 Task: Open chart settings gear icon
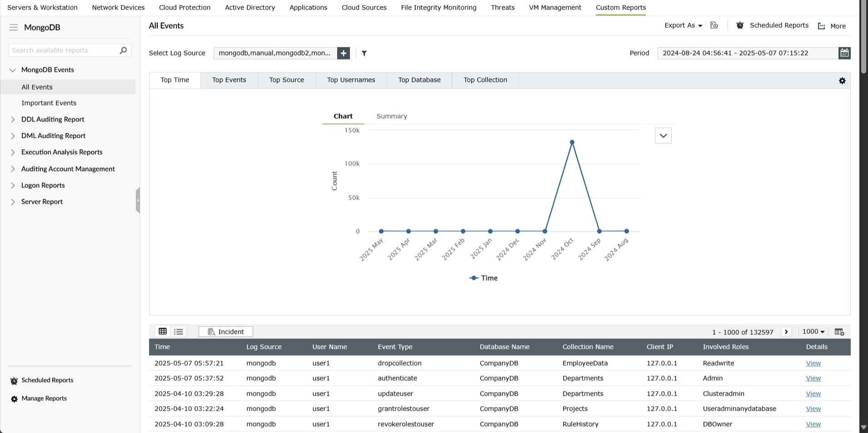[x=842, y=81]
